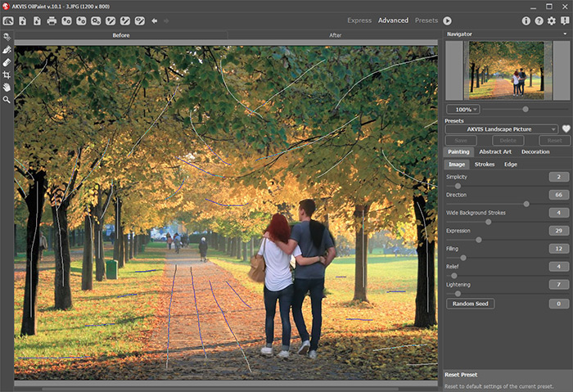Click the Filling slider handle
The height and width of the screenshot is (392, 573).
[463, 258]
